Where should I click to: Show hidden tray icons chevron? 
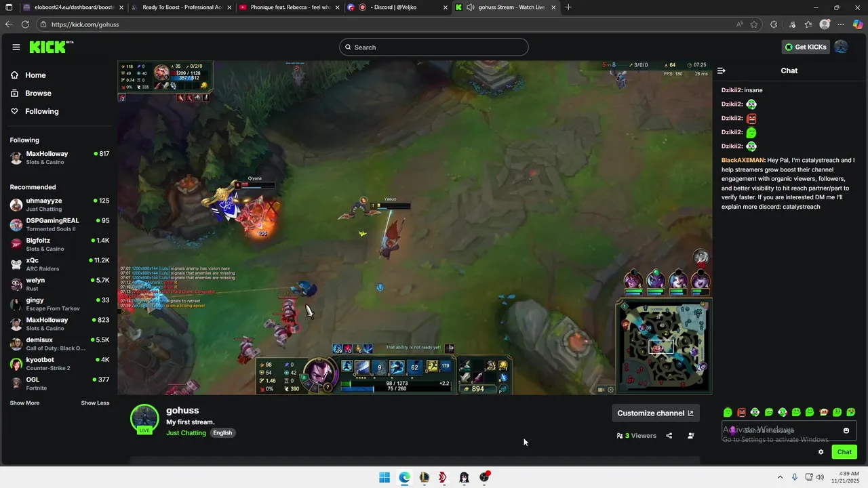point(780,477)
